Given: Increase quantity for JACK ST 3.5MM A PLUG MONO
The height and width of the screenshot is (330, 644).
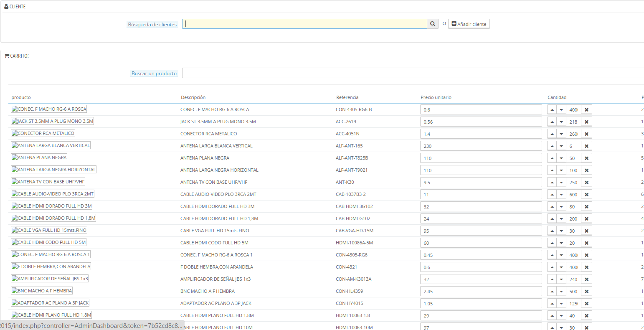Looking at the screenshot, I should point(552,122).
